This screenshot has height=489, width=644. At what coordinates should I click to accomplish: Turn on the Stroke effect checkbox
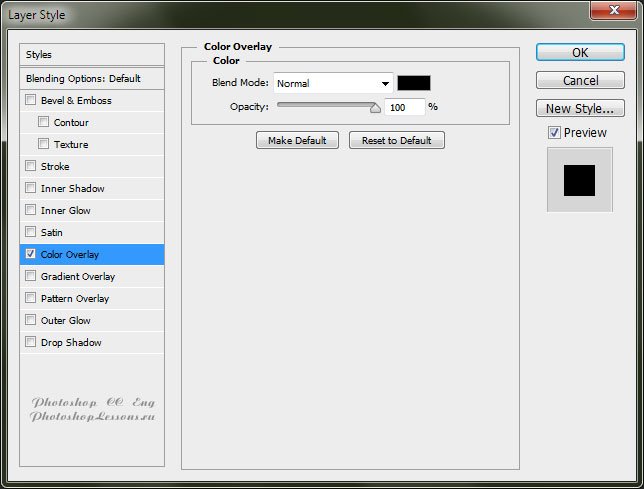coord(31,166)
